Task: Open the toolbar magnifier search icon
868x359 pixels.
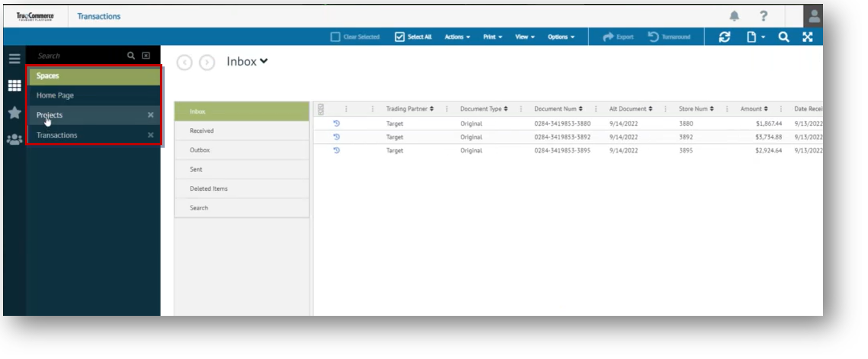Action: coord(783,37)
